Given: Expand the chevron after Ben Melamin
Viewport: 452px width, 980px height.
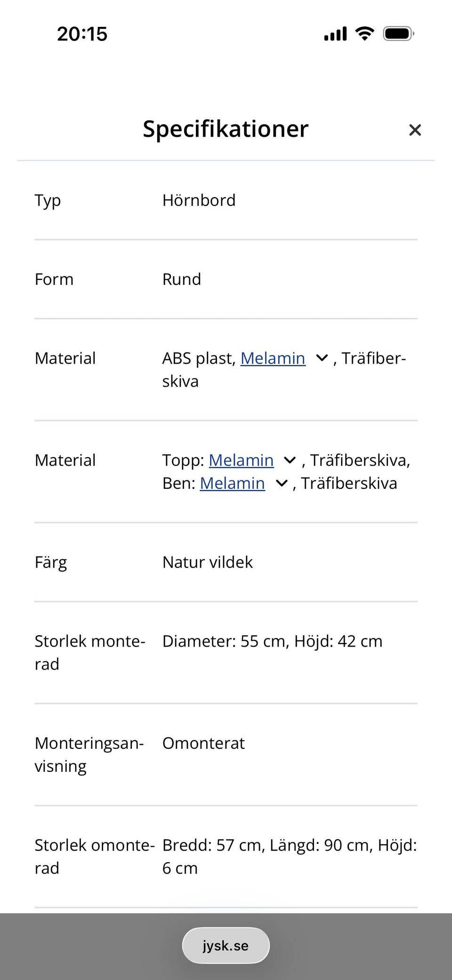Looking at the screenshot, I should pyautogui.click(x=282, y=483).
